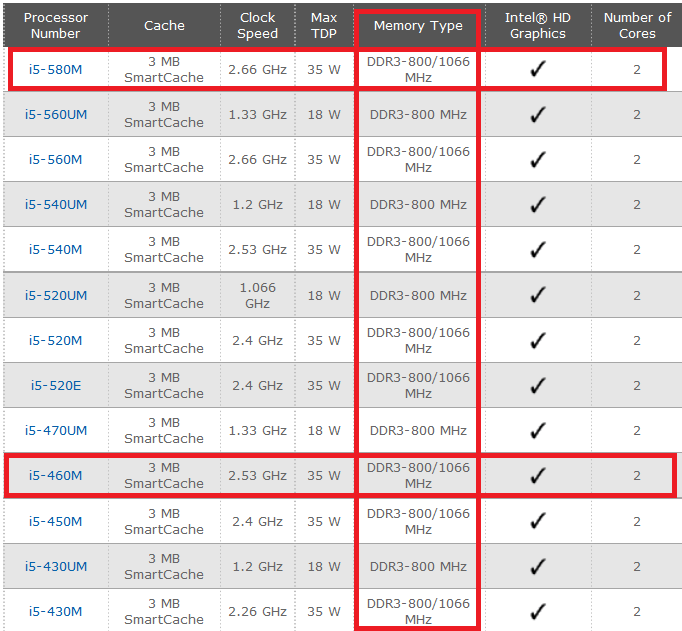Click the 3 MB SmartCache cell for i5-560M
The height and width of the screenshot is (631, 682).
[164, 159]
